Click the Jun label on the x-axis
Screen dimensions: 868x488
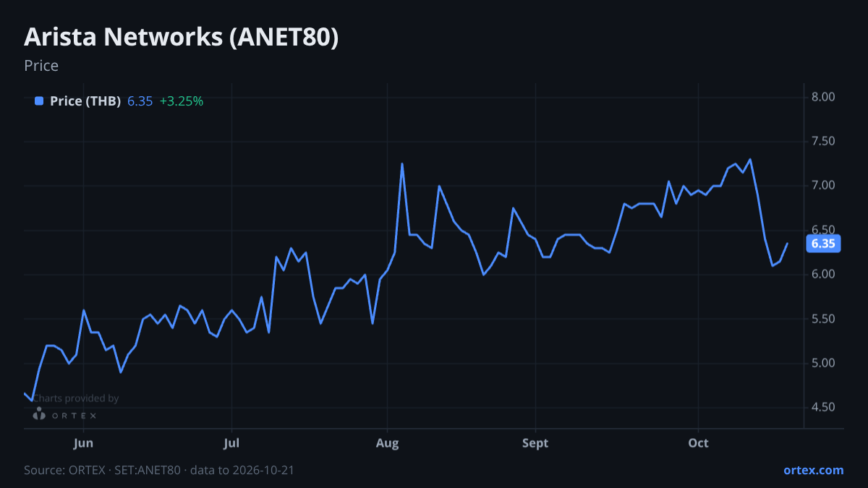[84, 442]
